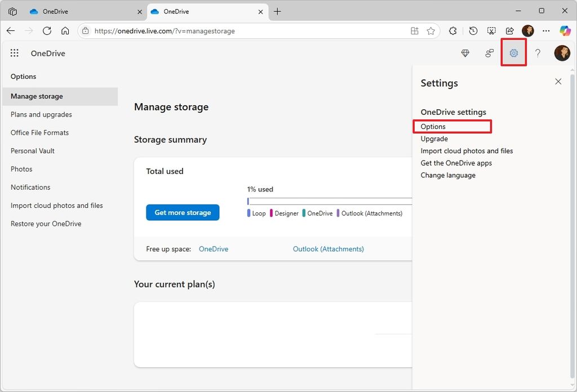The width and height of the screenshot is (577, 392).
Task: Click the OneDrive free up space link
Action: point(214,249)
